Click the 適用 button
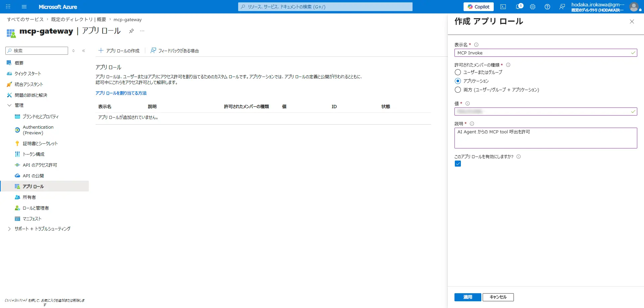The width and height of the screenshot is (644, 308). coord(468,297)
